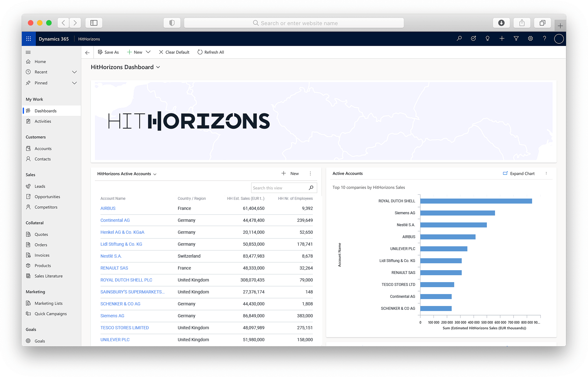Click the Safari forward navigation button

point(75,23)
